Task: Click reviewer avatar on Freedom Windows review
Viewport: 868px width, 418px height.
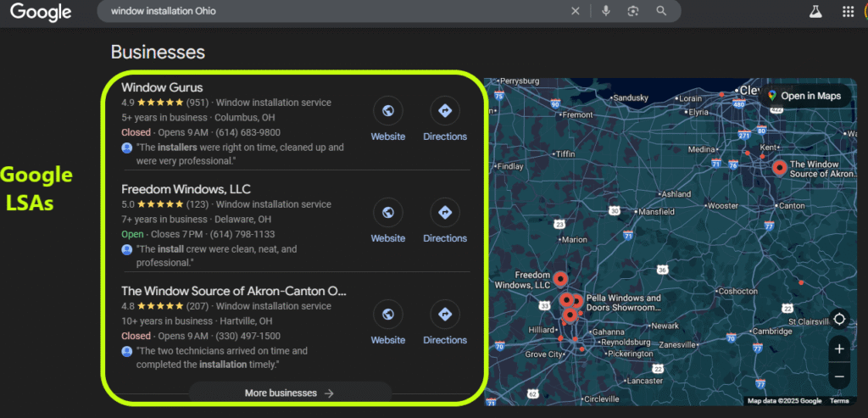Action: (127, 249)
